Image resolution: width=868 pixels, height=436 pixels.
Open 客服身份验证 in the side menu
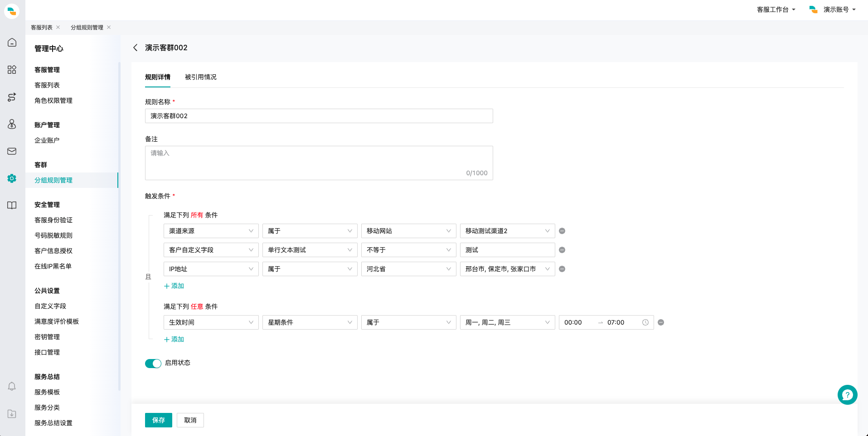pyautogui.click(x=53, y=220)
